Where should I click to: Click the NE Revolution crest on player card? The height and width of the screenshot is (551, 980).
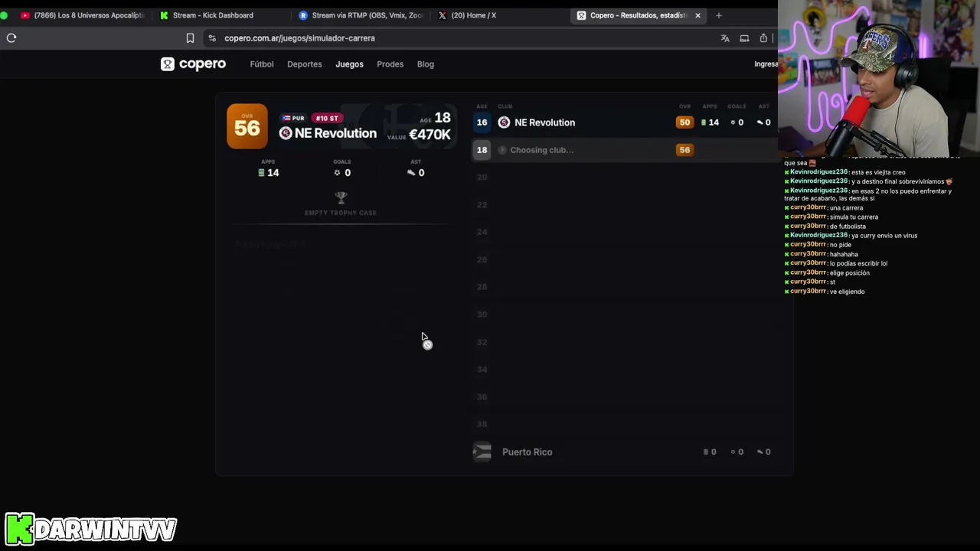[x=286, y=133]
